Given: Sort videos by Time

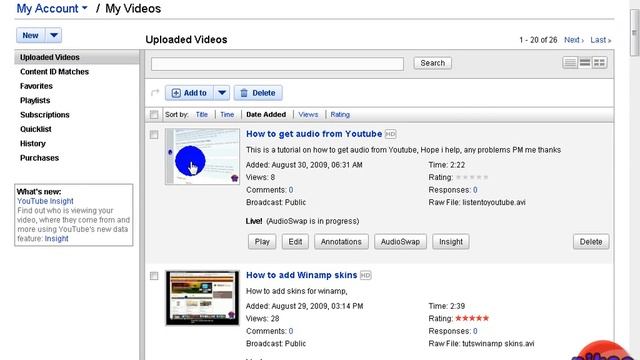Looking at the screenshot, I should (x=227, y=115).
